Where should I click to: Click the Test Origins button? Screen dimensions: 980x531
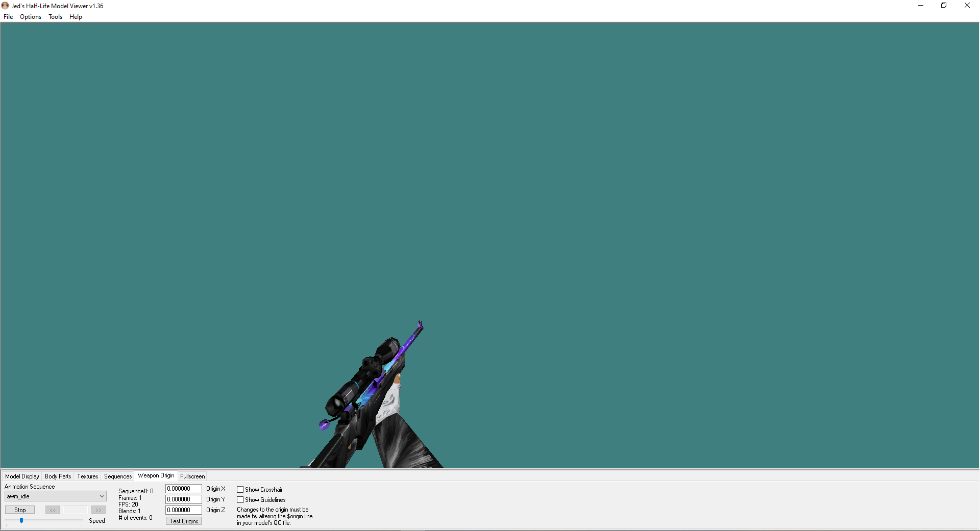click(x=184, y=521)
